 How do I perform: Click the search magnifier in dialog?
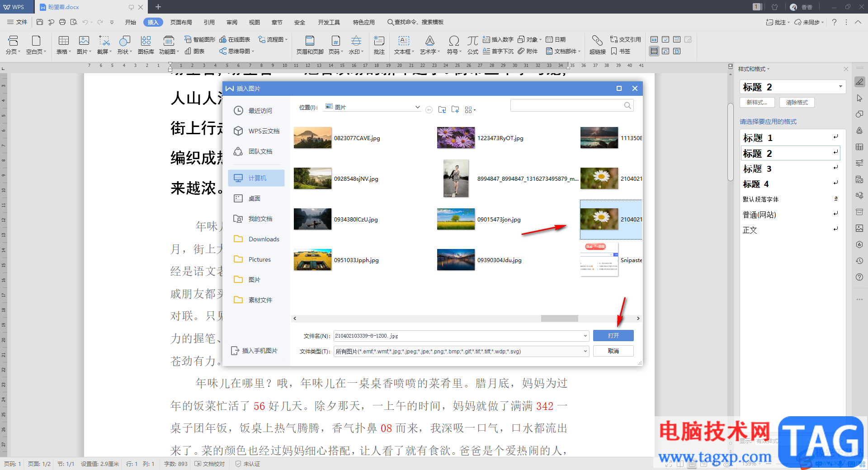627,105
